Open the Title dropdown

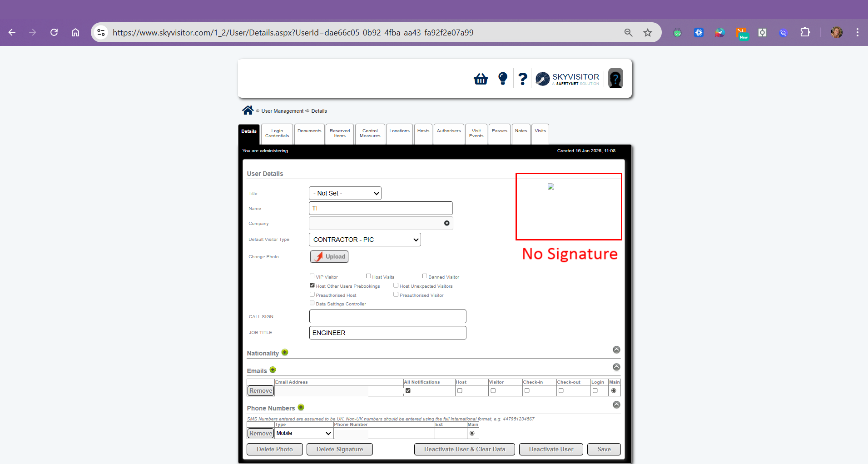345,193
